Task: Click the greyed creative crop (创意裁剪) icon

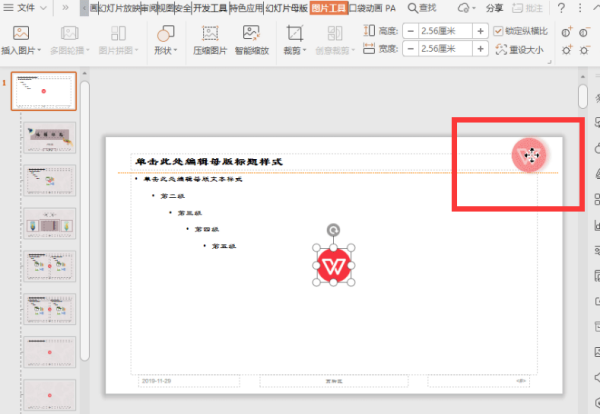Action: click(335, 33)
